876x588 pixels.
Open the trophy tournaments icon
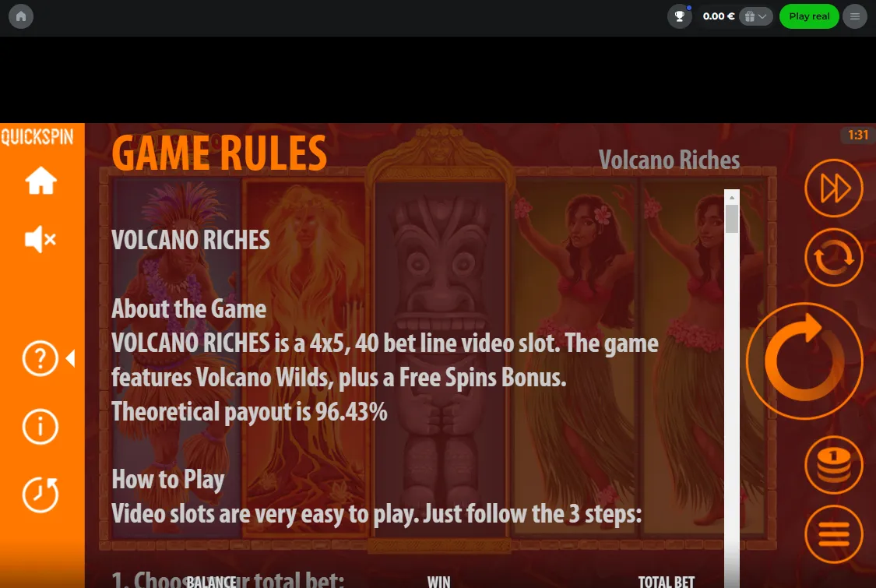tap(679, 16)
